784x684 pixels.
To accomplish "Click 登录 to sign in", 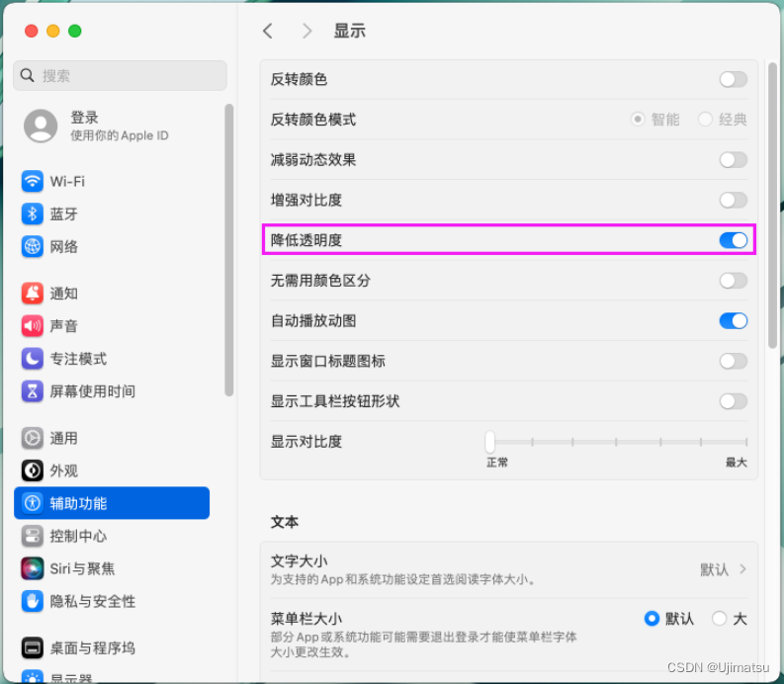I will (84, 118).
